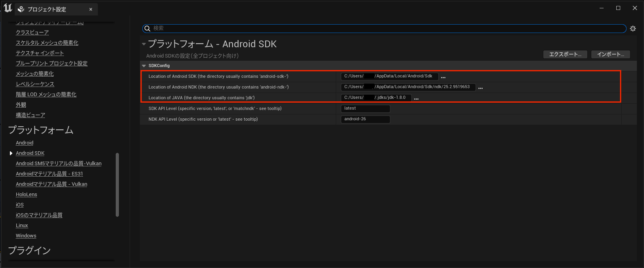Click the Unreal Engine logo icon
This screenshot has height=268, width=644.
coord(8,8)
